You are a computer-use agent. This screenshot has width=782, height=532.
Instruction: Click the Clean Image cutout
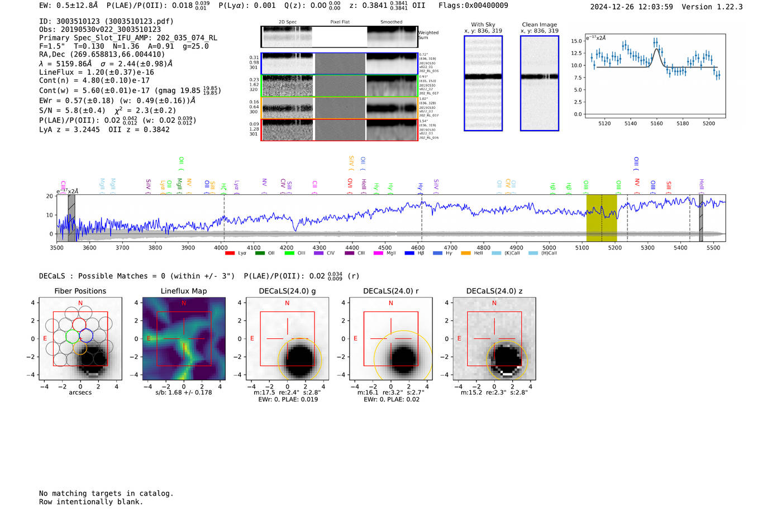[x=540, y=83]
